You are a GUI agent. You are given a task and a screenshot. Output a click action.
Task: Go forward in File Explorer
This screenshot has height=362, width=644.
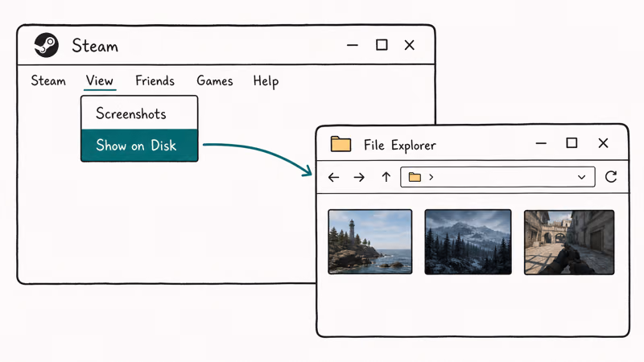tap(359, 177)
